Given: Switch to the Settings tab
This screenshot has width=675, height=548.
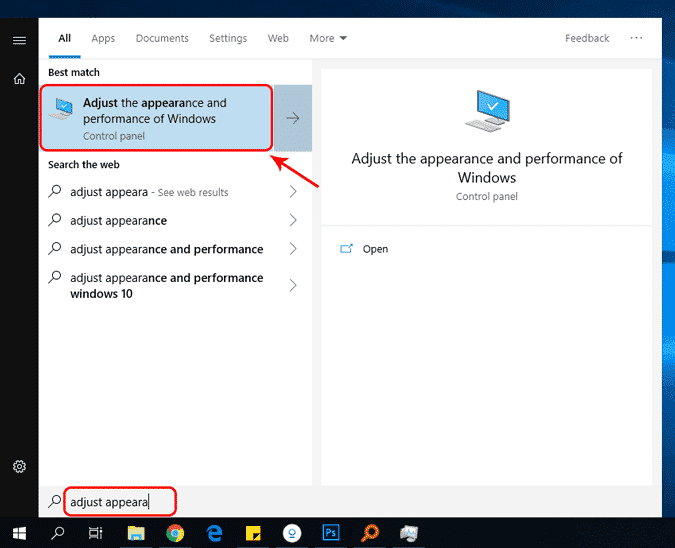Looking at the screenshot, I should (228, 38).
